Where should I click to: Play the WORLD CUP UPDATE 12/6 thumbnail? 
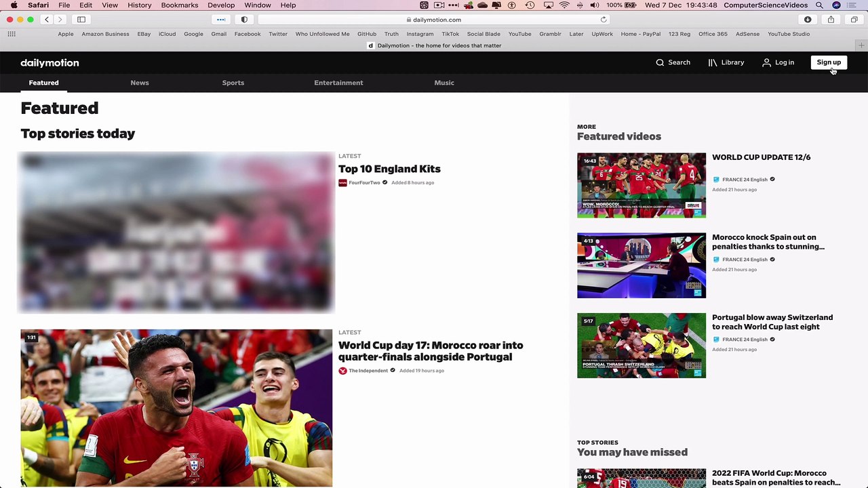pyautogui.click(x=642, y=185)
